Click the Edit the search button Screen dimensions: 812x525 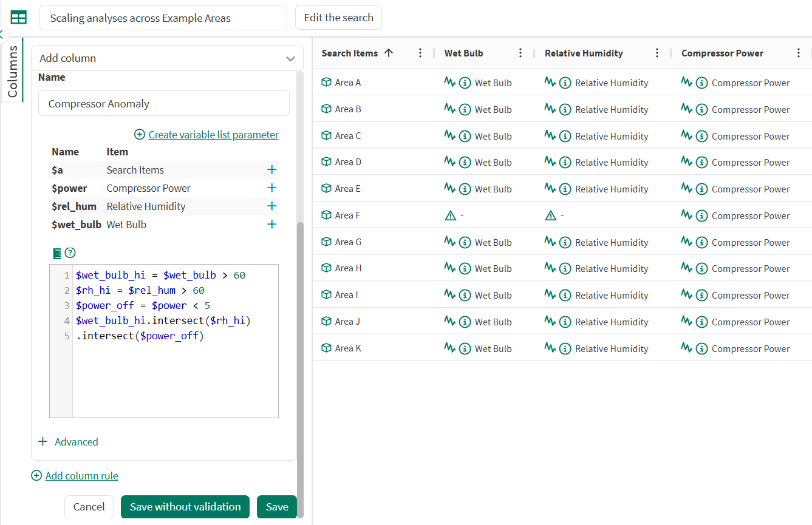pos(338,18)
